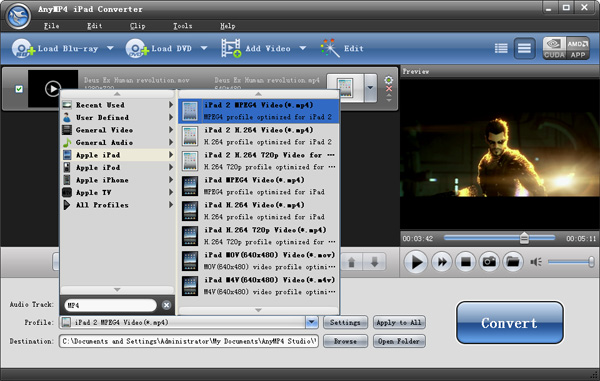Select iPad MOV(640x480) Video profile
This screenshot has width=600, height=381.
[259, 261]
